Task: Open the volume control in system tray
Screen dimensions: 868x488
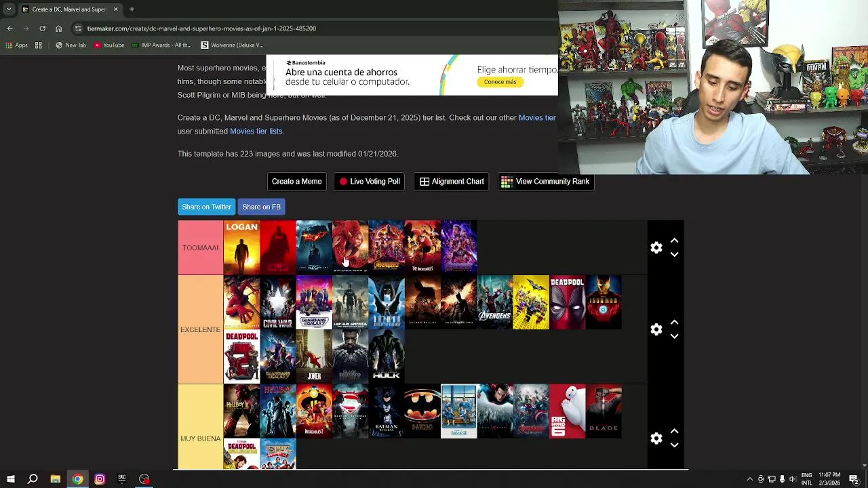Action: coord(792,479)
